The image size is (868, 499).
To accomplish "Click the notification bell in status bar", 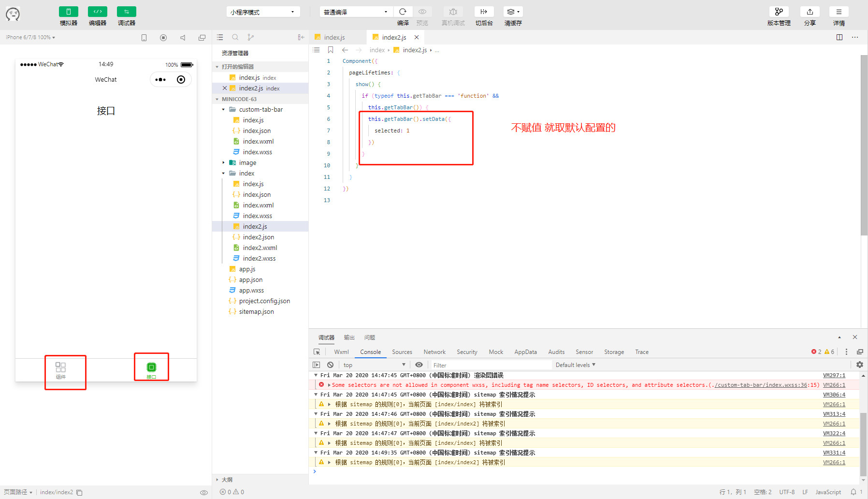I will click(854, 492).
